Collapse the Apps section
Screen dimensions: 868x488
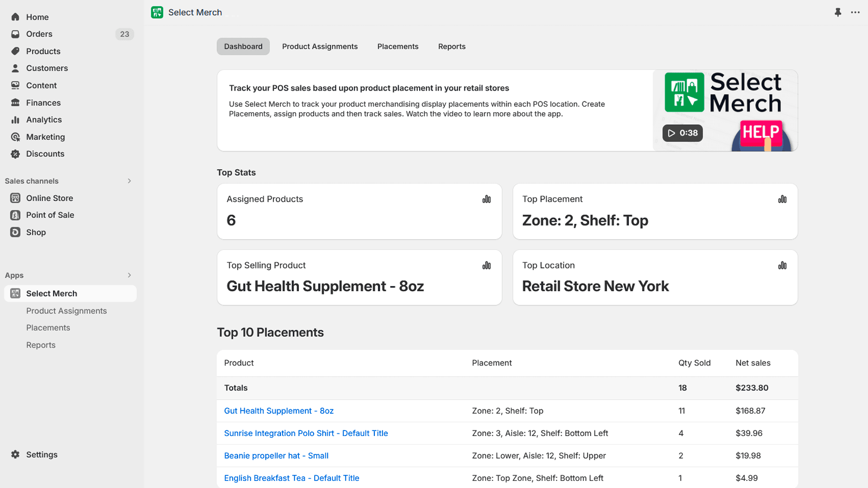coord(129,275)
